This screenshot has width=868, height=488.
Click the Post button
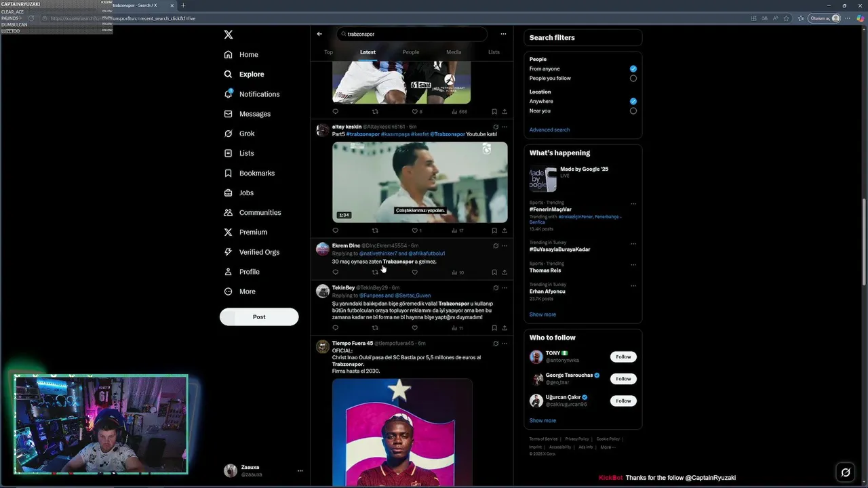[x=259, y=317]
